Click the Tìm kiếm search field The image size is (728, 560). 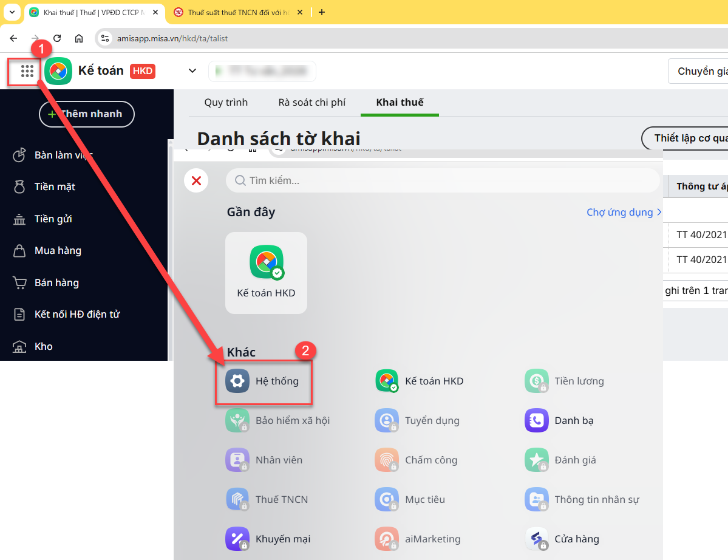tap(442, 180)
